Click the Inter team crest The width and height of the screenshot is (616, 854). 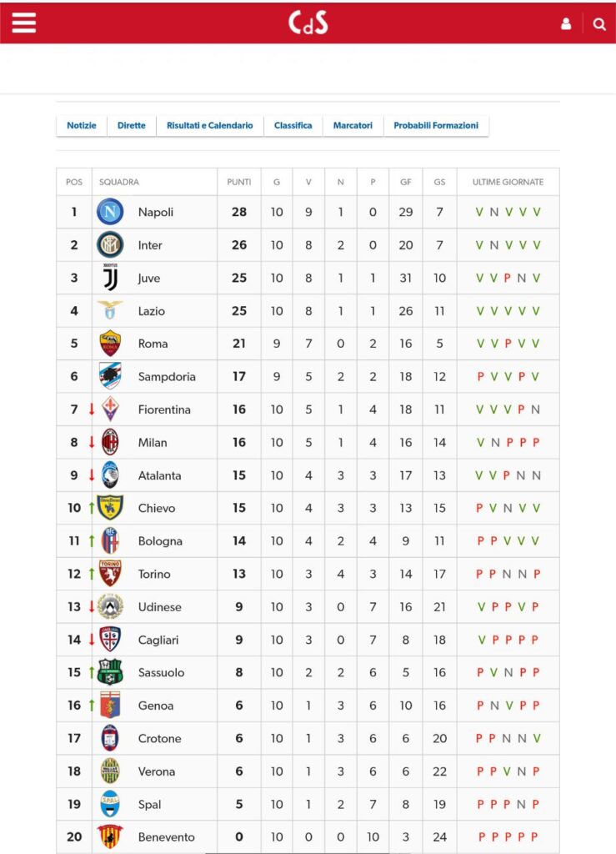click(x=110, y=244)
